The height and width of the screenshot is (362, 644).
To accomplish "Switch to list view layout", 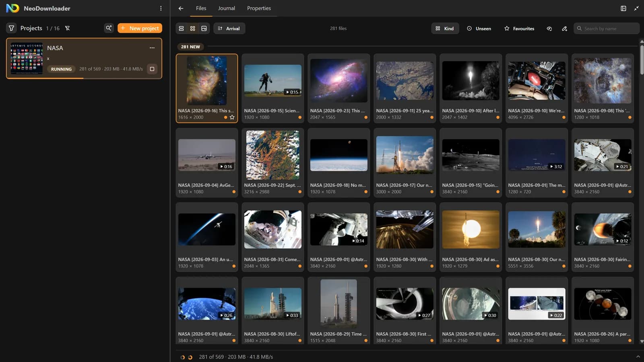I will coord(182,29).
